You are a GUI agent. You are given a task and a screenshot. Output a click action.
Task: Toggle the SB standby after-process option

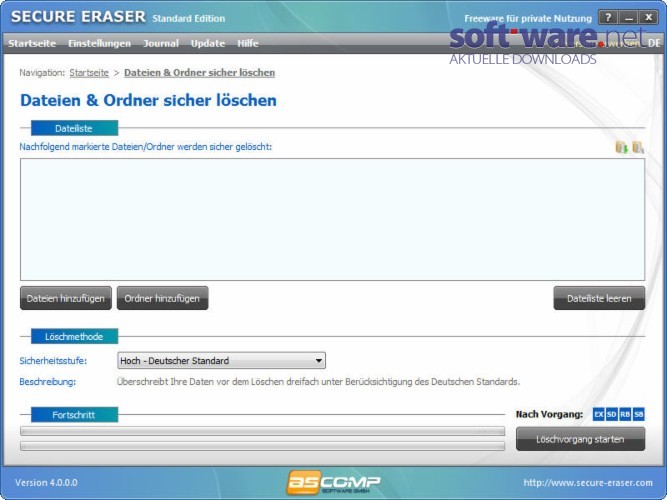(x=638, y=414)
